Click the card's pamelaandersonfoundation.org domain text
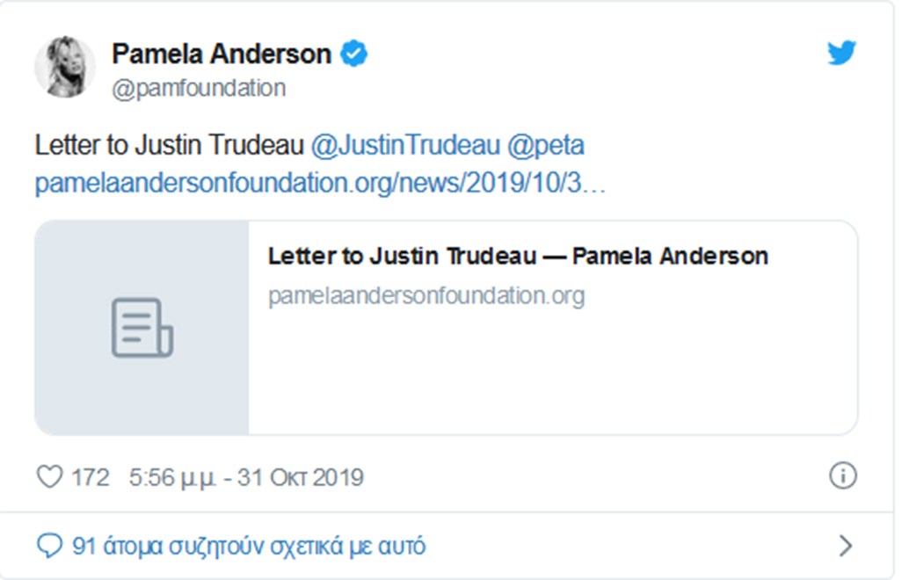Viewport: 924px width, 580px height. tap(426, 295)
